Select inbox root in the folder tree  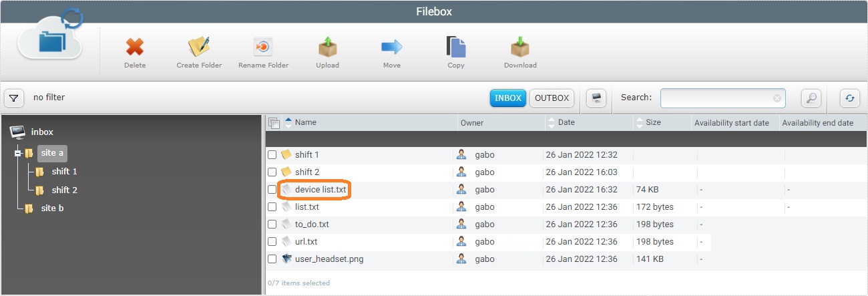[x=42, y=132]
